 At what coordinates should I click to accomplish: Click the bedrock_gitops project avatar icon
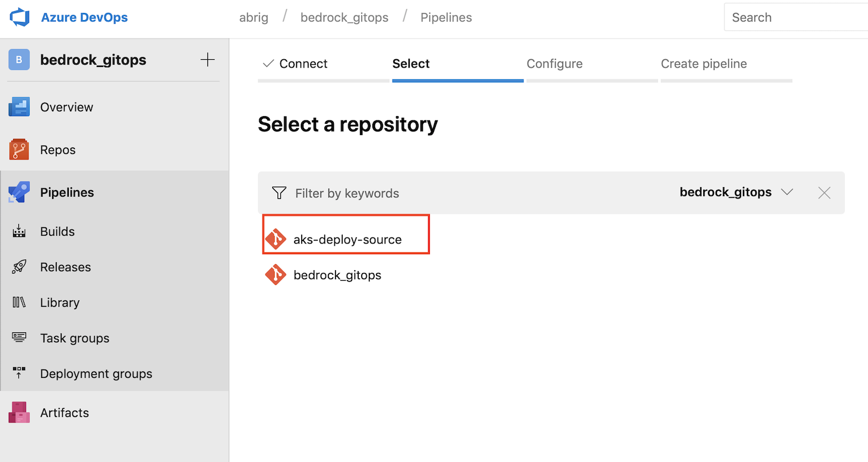pyautogui.click(x=19, y=60)
